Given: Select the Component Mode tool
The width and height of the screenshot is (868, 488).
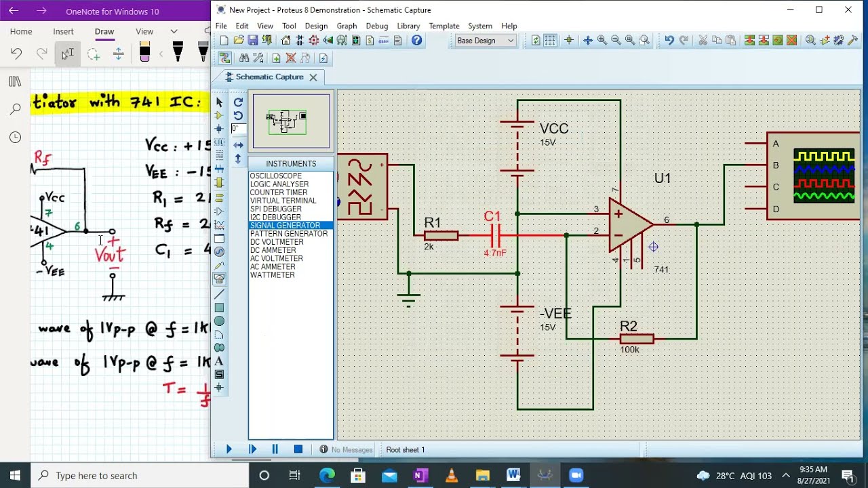Looking at the screenshot, I should pos(219,116).
